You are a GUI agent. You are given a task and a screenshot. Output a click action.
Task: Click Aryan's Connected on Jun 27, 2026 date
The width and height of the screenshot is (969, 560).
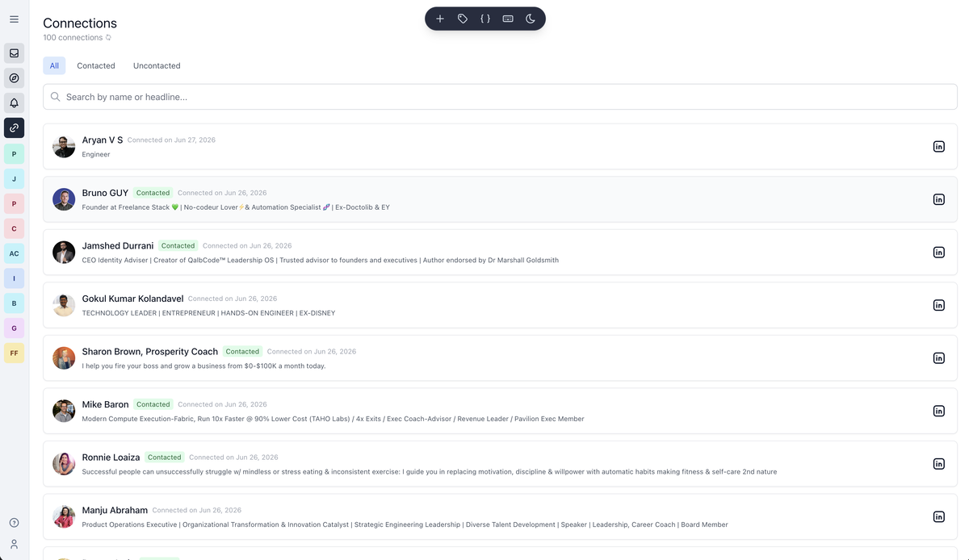(171, 140)
